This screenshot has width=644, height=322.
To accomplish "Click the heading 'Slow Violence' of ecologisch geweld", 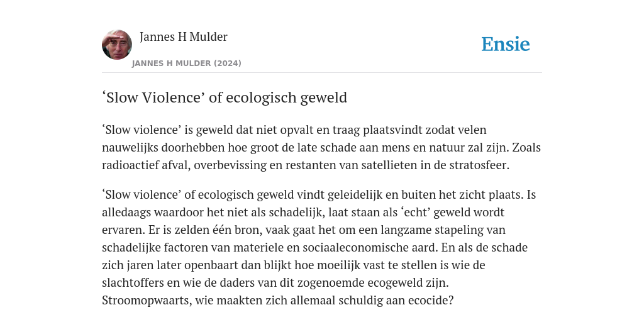I will [225, 97].
